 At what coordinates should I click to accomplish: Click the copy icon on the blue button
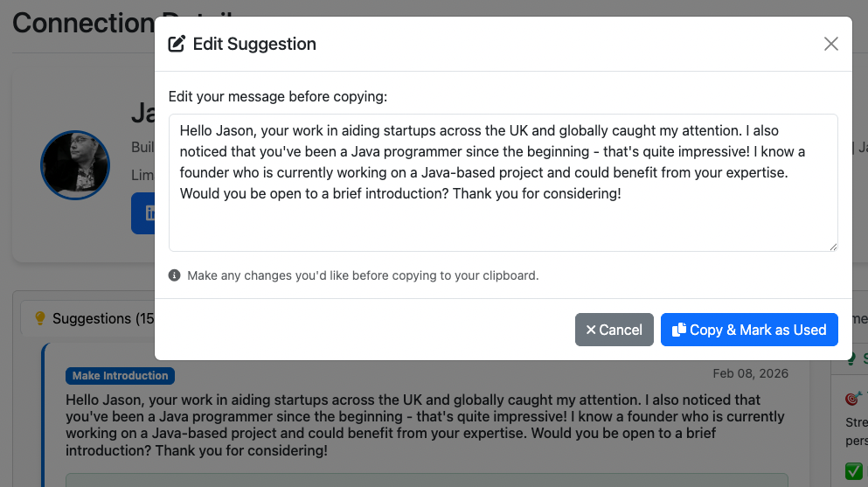click(678, 330)
